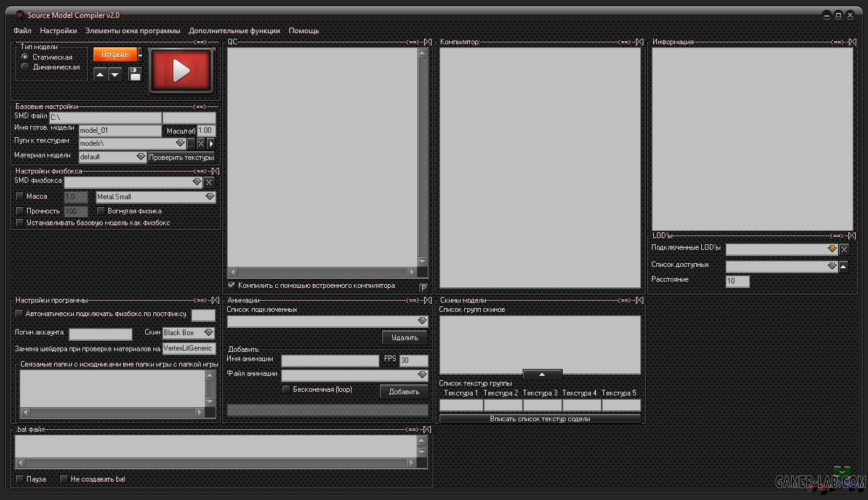This screenshot has width=868, height=500.
Task: Toggle the Бесконечная (loop) checkbox
Action: [286, 389]
